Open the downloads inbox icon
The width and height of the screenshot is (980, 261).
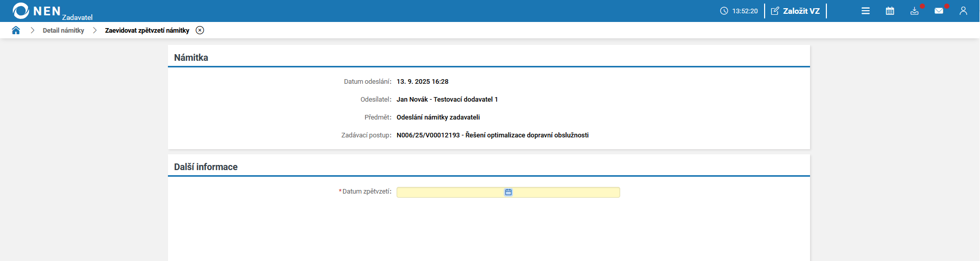pyautogui.click(x=915, y=11)
